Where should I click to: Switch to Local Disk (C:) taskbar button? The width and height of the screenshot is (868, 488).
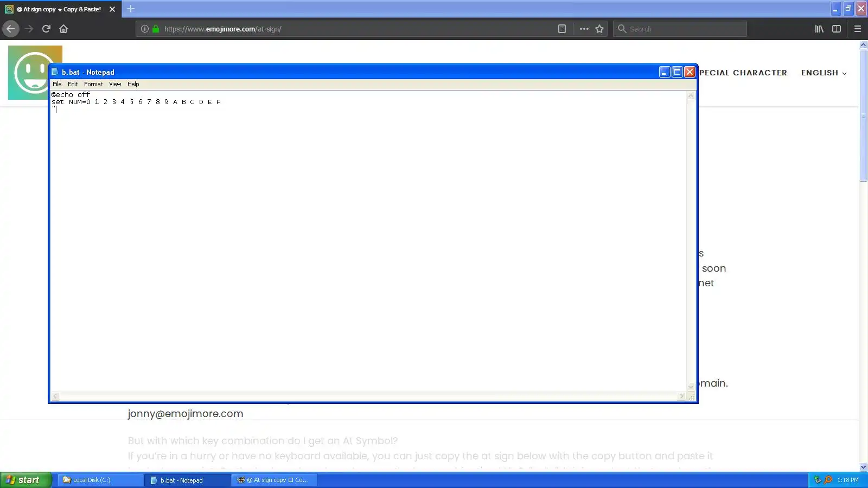click(x=100, y=480)
